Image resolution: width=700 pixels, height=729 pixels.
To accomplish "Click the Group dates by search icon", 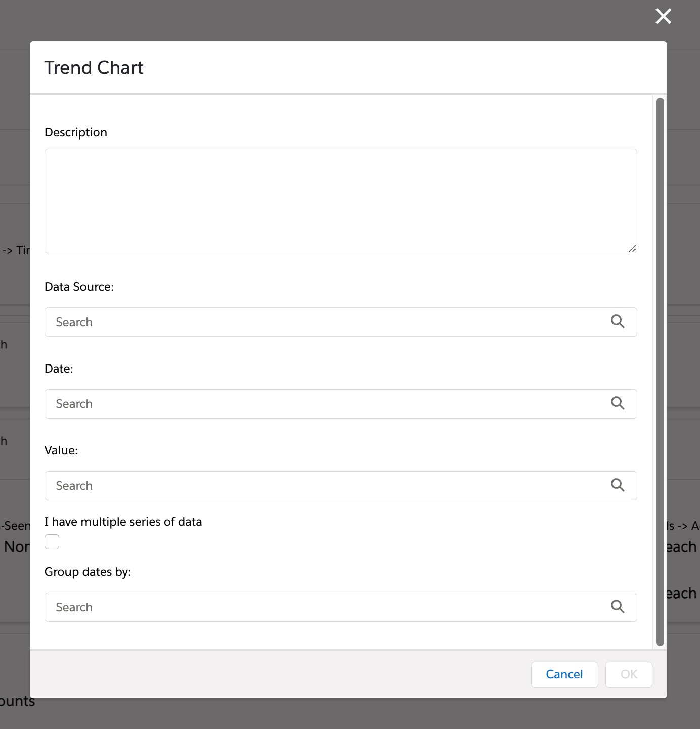I will [617, 607].
